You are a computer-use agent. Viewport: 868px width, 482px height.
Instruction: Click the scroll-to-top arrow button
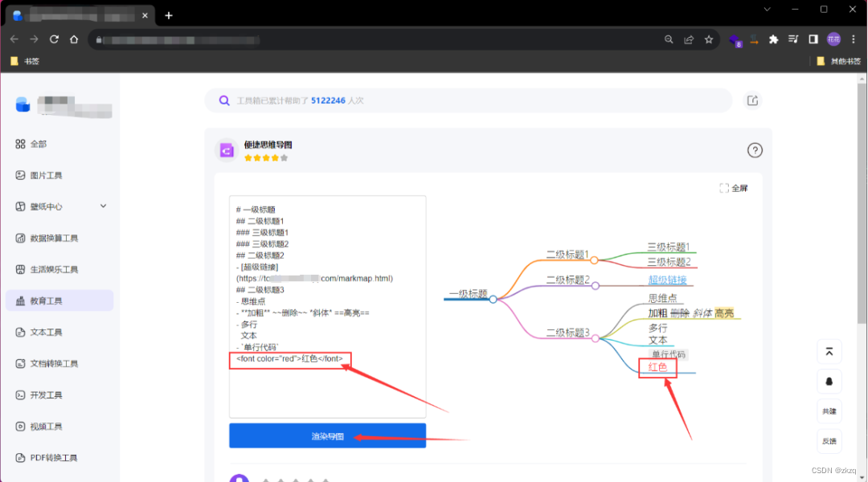[829, 352]
